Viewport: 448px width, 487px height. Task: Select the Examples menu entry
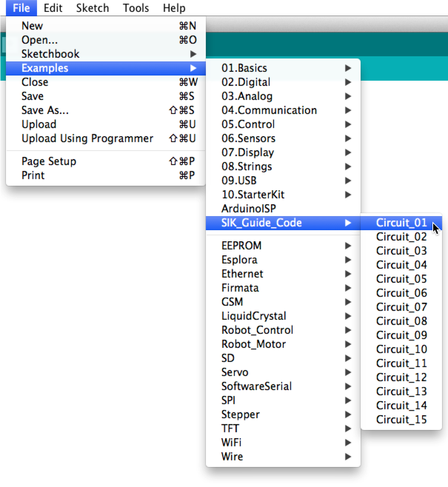[x=106, y=68]
